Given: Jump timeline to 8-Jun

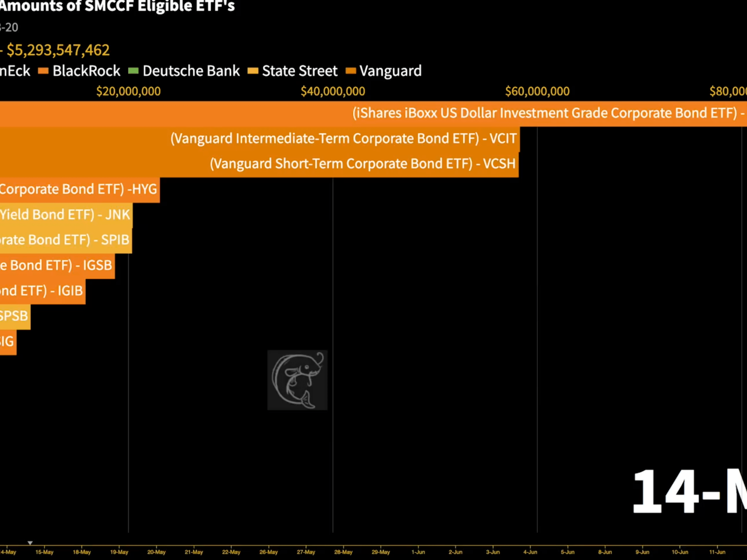Looking at the screenshot, I should 605,552.
